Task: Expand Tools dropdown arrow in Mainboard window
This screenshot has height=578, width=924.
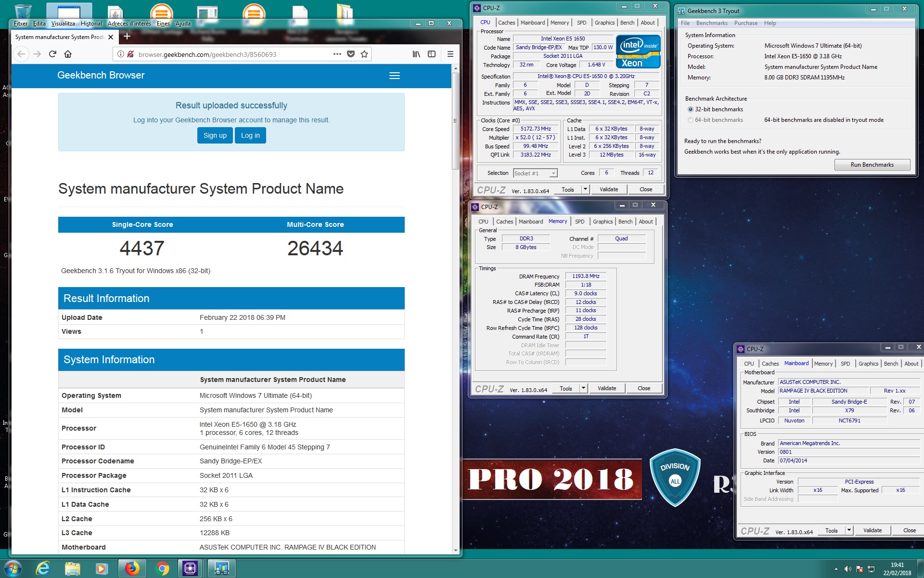Action: coord(849,530)
